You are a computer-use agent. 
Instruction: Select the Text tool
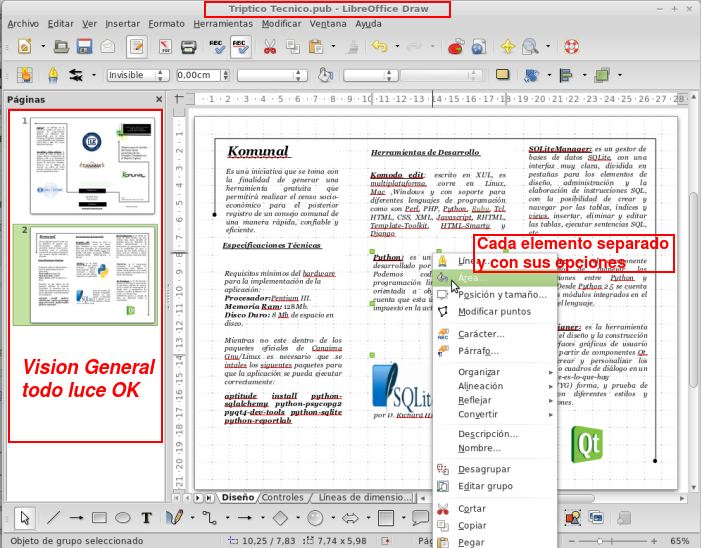coord(146,518)
